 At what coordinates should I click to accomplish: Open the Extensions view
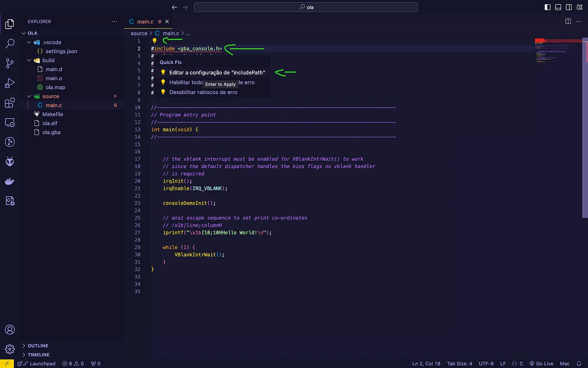10,103
